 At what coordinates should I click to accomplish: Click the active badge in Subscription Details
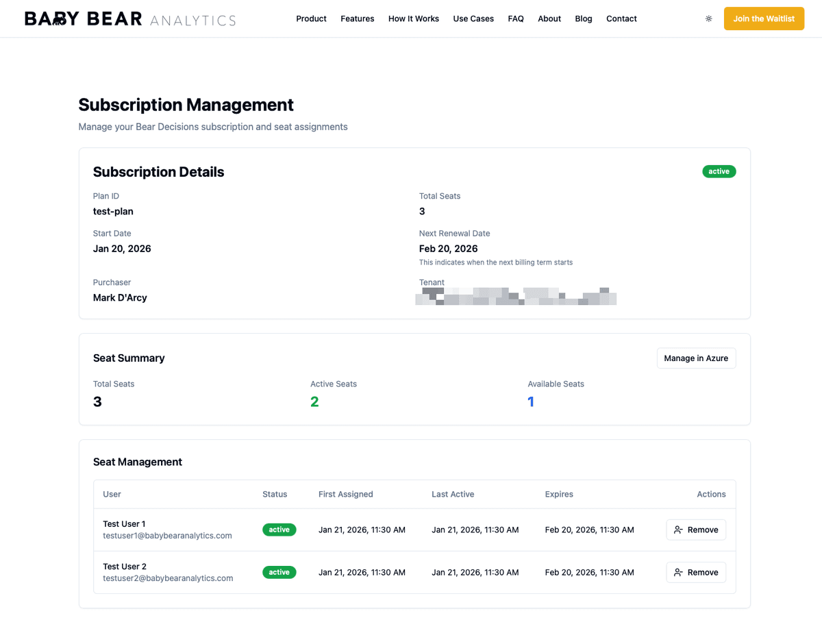tap(719, 171)
